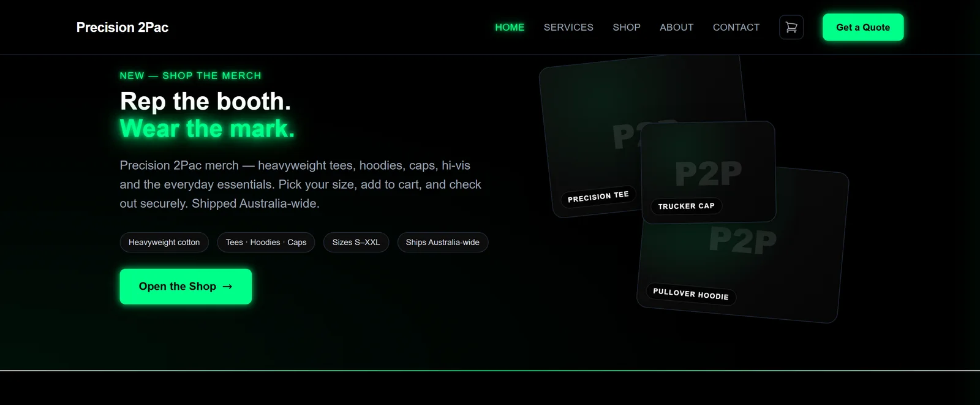Go to the Contact page
Viewport: 980px width, 405px height.
(x=736, y=28)
